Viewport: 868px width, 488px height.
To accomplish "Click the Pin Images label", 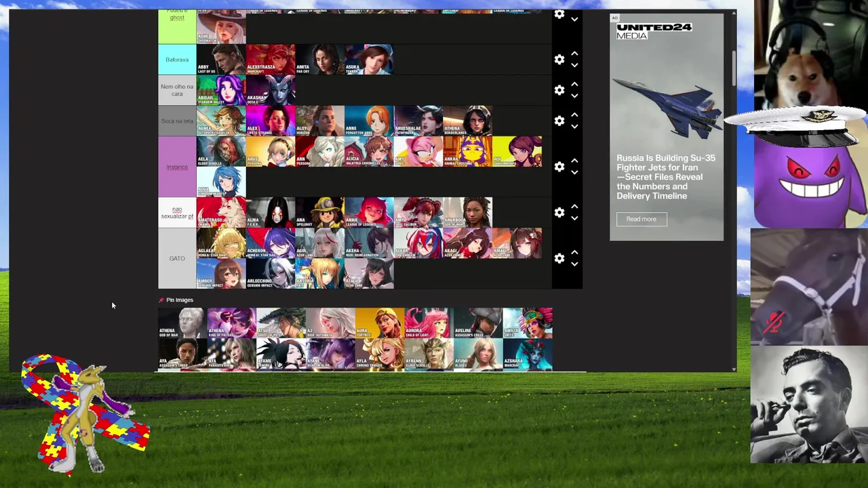I will pos(180,300).
